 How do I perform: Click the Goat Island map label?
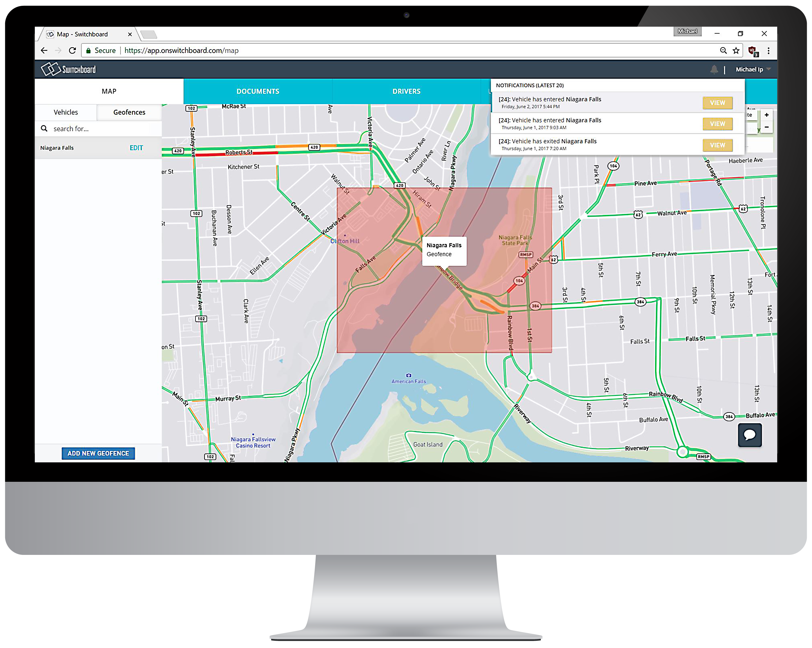[x=428, y=445]
